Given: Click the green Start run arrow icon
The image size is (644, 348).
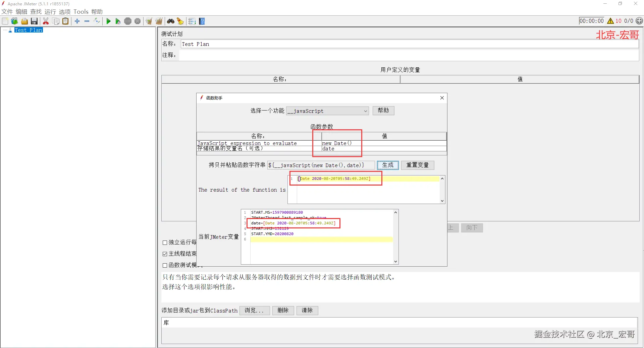Looking at the screenshot, I should (x=108, y=21).
